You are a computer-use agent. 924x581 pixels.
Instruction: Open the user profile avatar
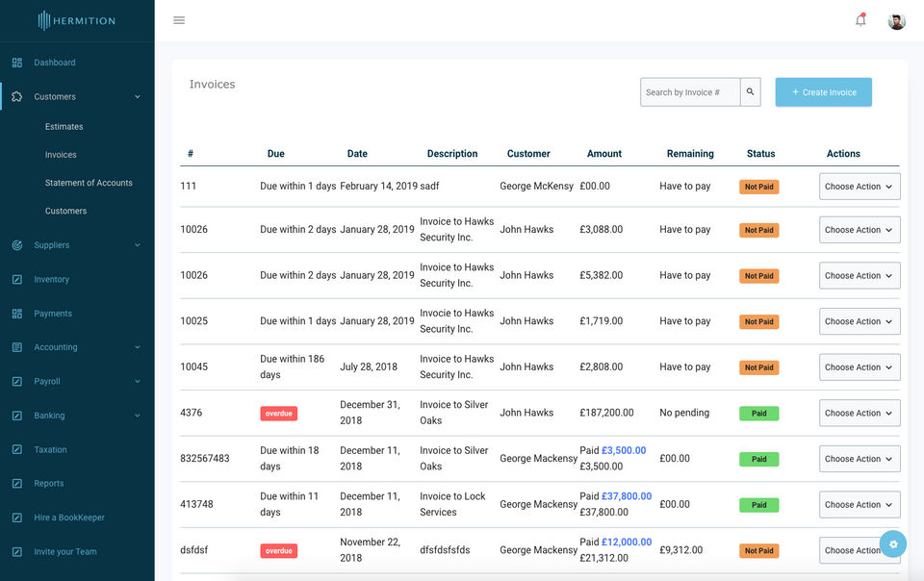[896, 21]
